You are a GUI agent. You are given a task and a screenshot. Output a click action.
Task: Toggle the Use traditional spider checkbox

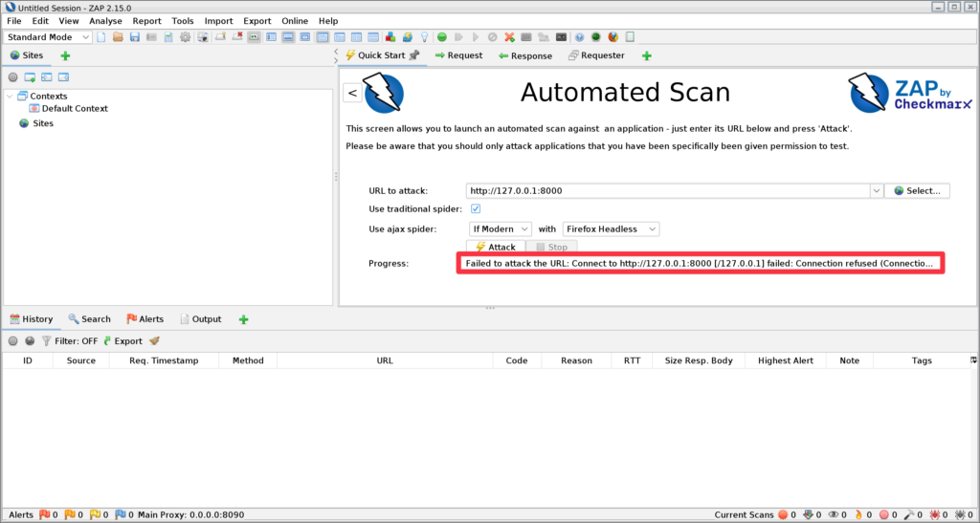click(x=476, y=208)
